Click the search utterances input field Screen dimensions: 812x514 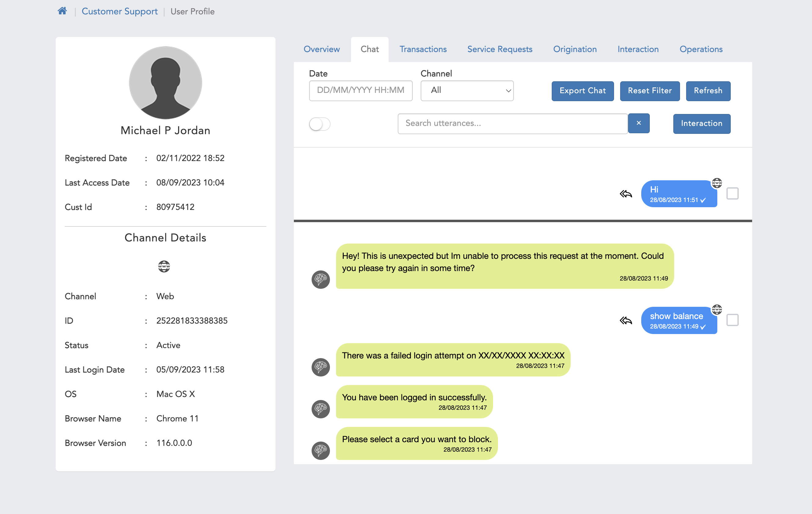pyautogui.click(x=513, y=124)
